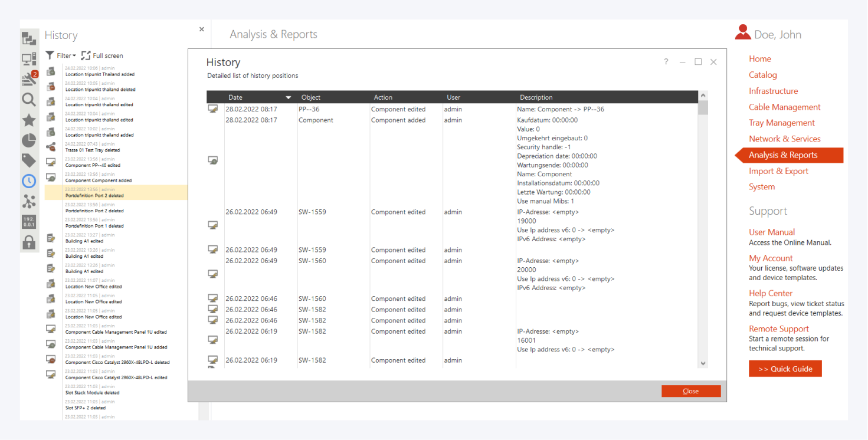Viewport: 868px width, 440px height.
Task: Open the User Manual link
Action: click(772, 232)
